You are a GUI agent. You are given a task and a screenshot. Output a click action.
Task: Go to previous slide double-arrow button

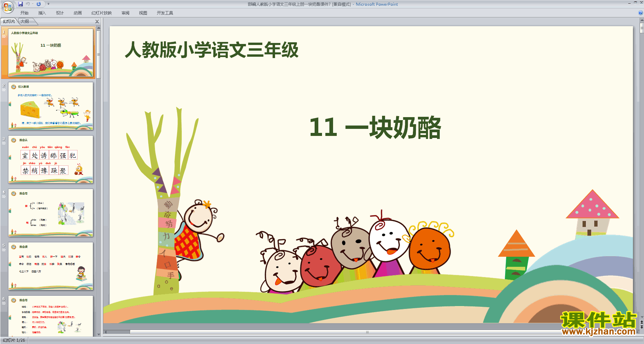[642, 322]
